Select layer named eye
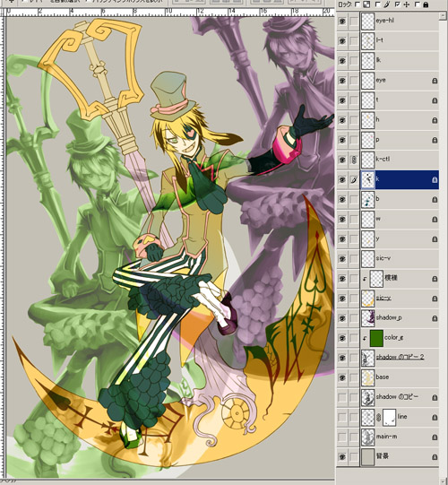This screenshot has width=448, height=485. (x=381, y=80)
